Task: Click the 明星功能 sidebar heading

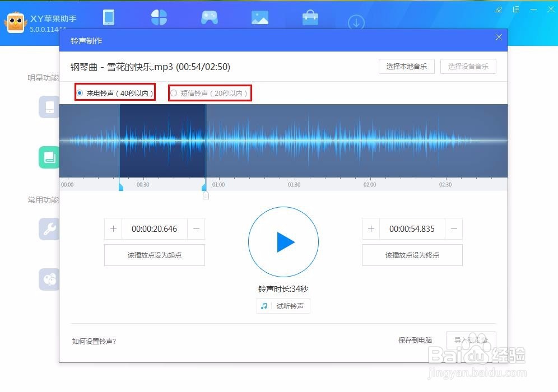Action: pyautogui.click(x=43, y=78)
